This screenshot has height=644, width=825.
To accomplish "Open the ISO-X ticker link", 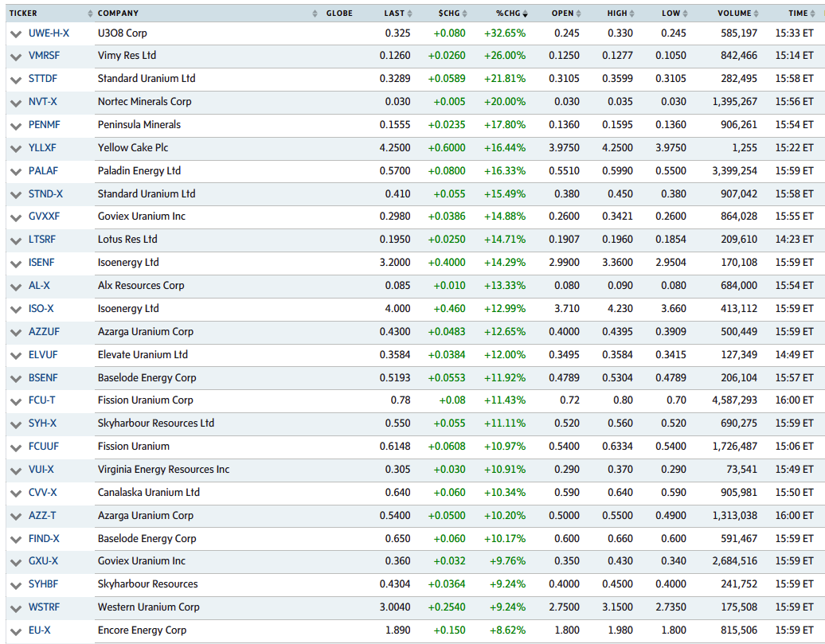I will point(41,309).
